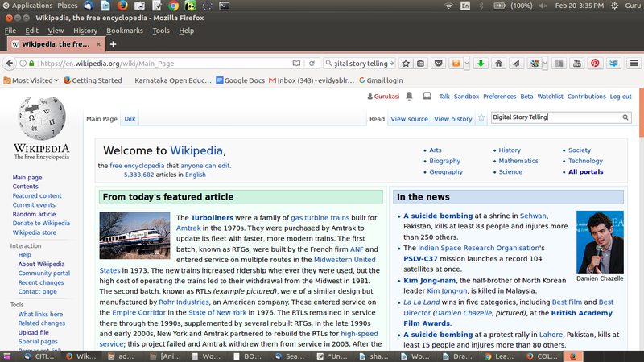The width and height of the screenshot is (644, 362).
Task: Click the Wikipedia globe logo
Action: tap(42, 118)
